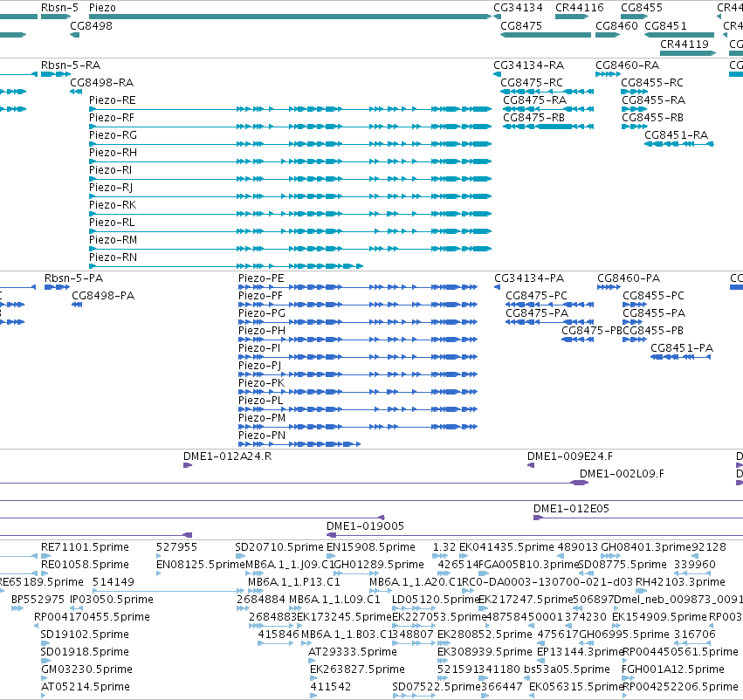
Task: Click the CG8498-PA protein label
Action: click(103, 296)
